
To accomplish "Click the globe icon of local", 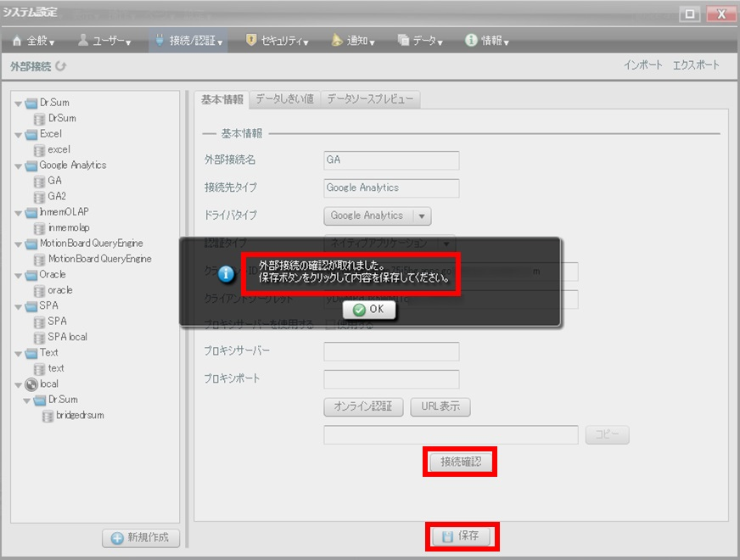I will (31, 384).
